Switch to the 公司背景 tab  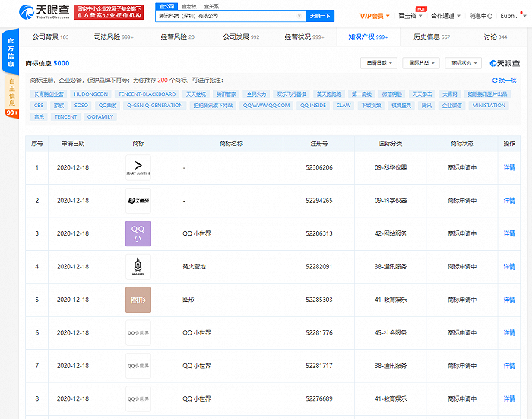[50, 37]
